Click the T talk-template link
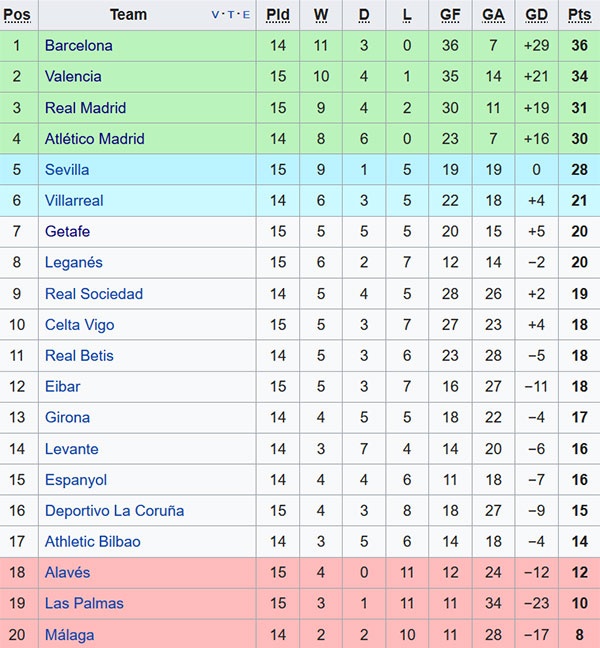The image size is (600, 648). (x=231, y=15)
